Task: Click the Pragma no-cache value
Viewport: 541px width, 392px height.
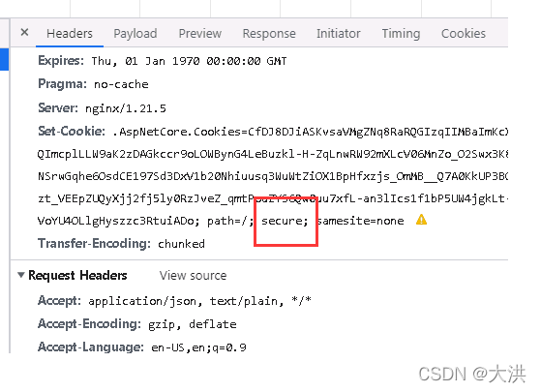Action: pyautogui.click(x=121, y=84)
